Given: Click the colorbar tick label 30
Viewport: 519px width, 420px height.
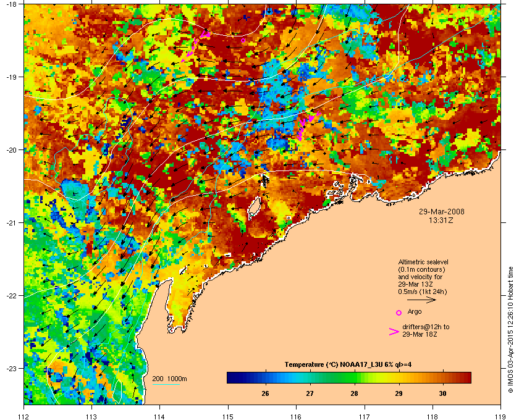Looking at the screenshot, I should click(442, 394).
